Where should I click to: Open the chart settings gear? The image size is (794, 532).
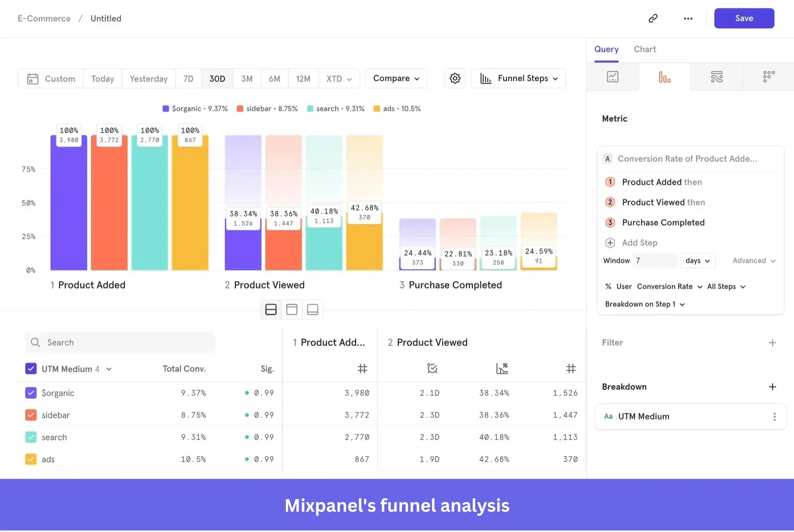coord(455,78)
